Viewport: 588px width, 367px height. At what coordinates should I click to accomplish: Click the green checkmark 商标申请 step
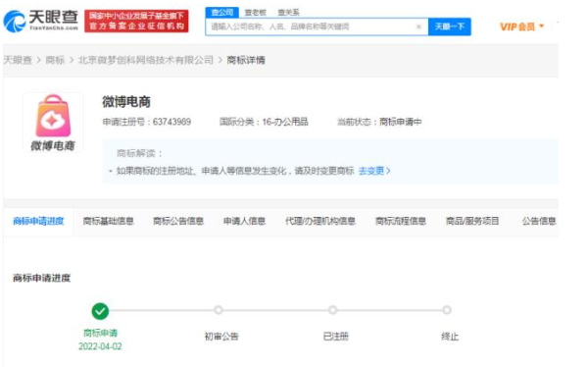tap(100, 311)
